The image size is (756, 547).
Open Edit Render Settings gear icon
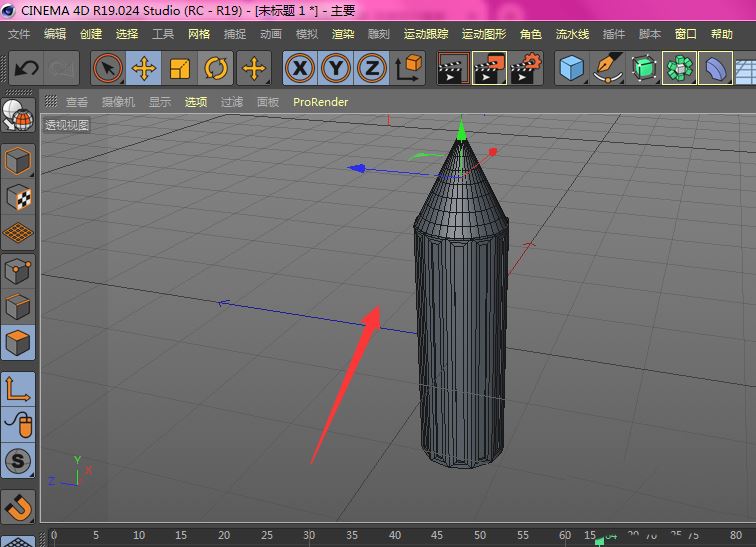coord(526,69)
